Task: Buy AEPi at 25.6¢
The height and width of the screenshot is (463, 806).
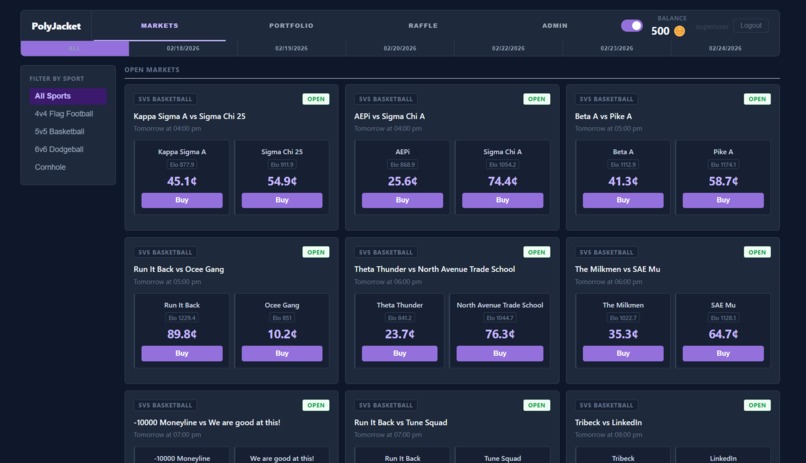Action: coord(402,200)
